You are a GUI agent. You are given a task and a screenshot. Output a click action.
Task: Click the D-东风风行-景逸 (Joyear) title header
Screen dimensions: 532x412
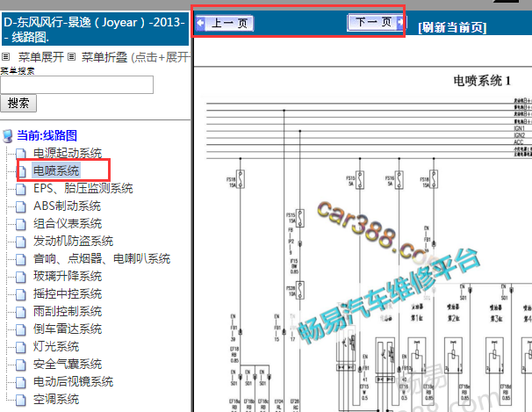pyautogui.click(x=95, y=29)
